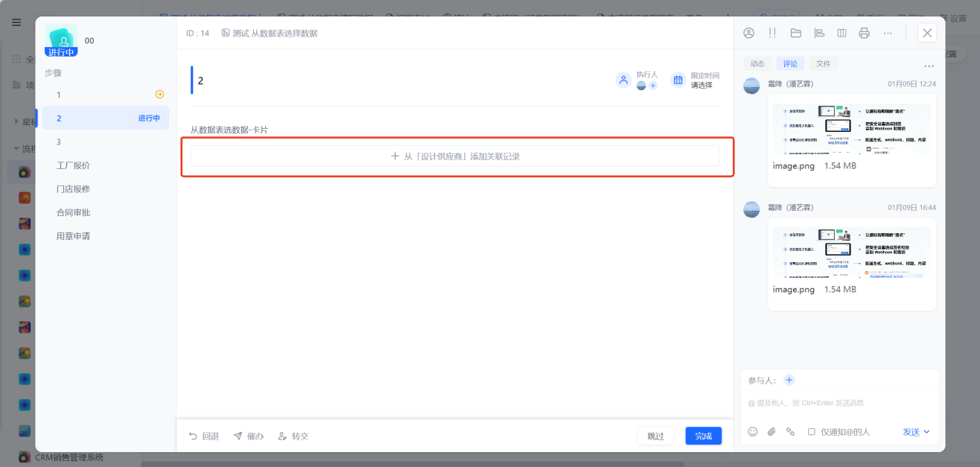Click the calendar icon for 限定时间
This screenshot has width=980, height=467.
coord(678,80)
